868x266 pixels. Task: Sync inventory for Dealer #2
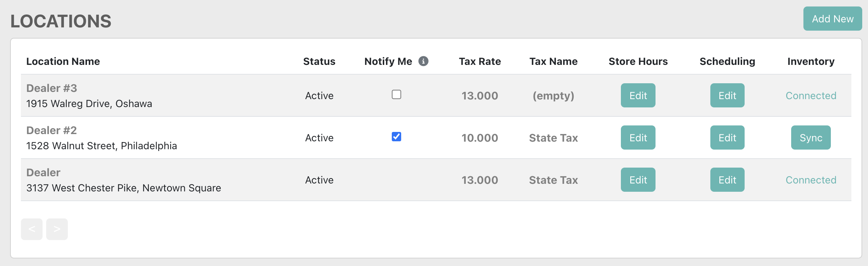tap(811, 138)
